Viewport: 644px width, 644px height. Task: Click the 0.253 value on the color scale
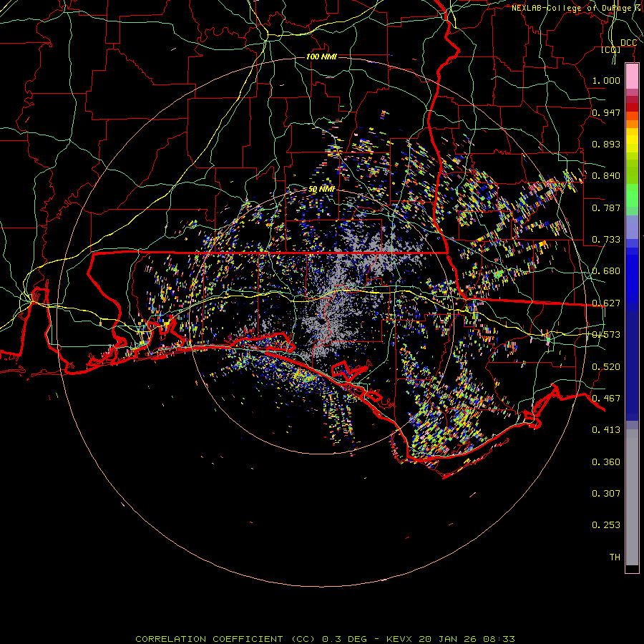click(606, 525)
